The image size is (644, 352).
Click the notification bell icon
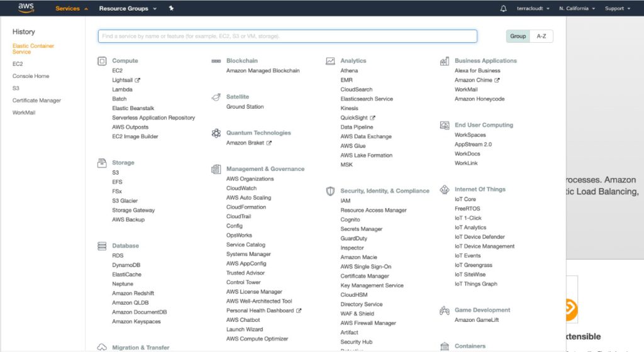tap(503, 9)
